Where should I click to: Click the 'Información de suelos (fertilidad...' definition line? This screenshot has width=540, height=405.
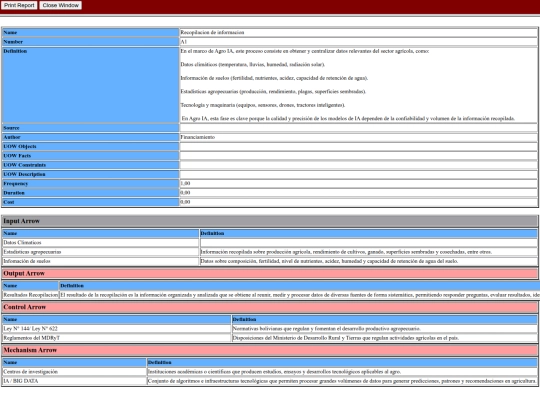click(274, 78)
